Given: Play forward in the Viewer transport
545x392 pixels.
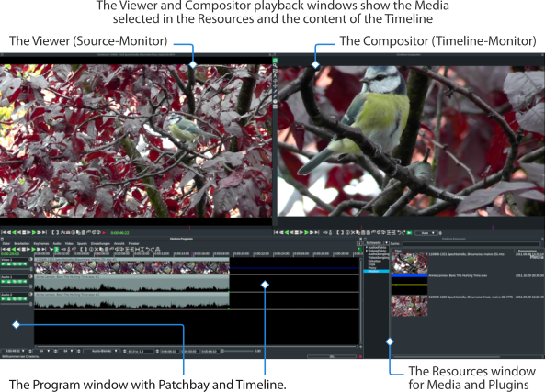Looking at the screenshot, I should click(x=34, y=233).
